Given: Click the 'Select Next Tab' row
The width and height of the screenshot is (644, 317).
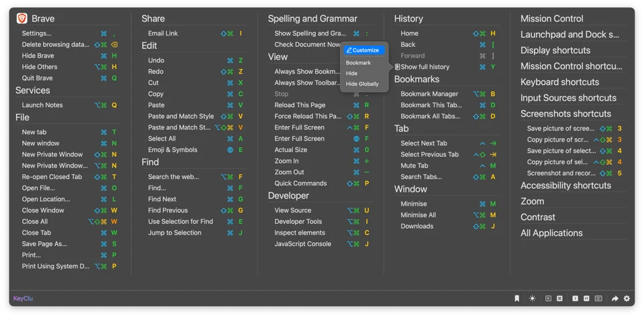Looking at the screenshot, I should 448,143.
